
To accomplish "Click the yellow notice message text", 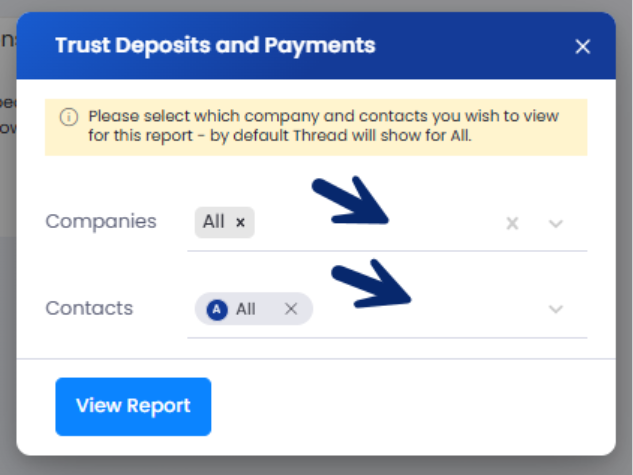I will pos(323,126).
